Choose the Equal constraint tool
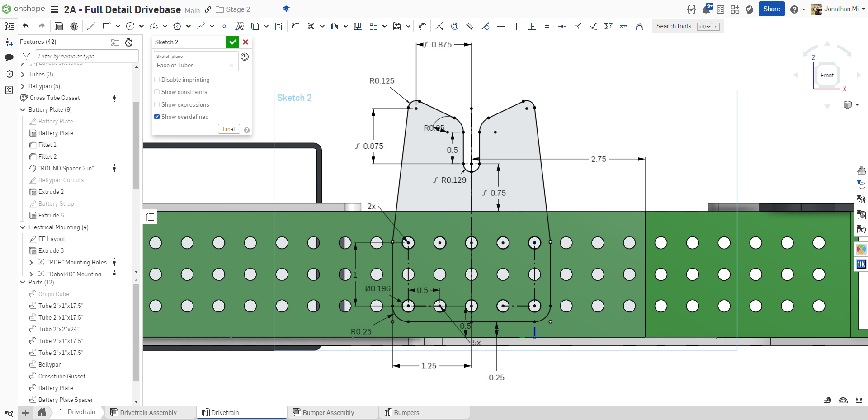868x420 pixels. click(547, 26)
